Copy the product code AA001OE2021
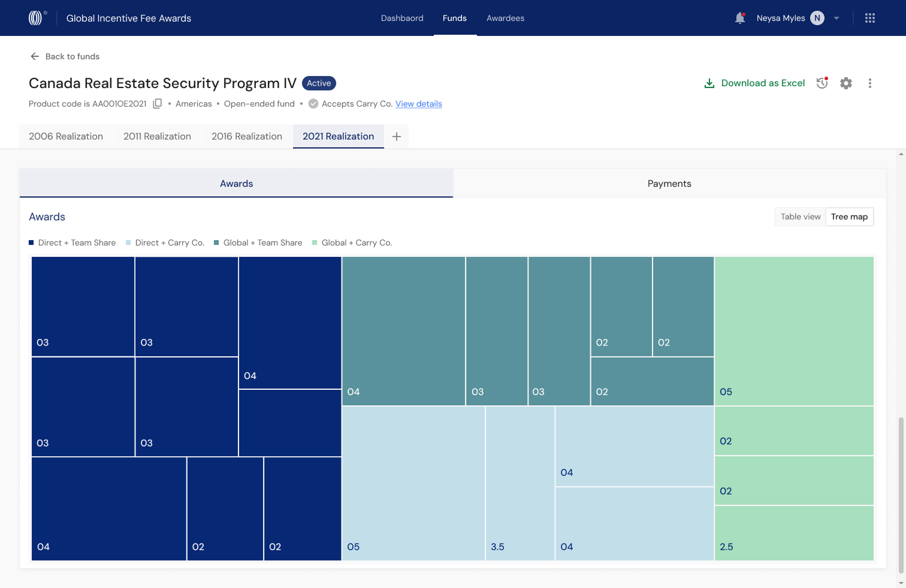 (x=157, y=104)
